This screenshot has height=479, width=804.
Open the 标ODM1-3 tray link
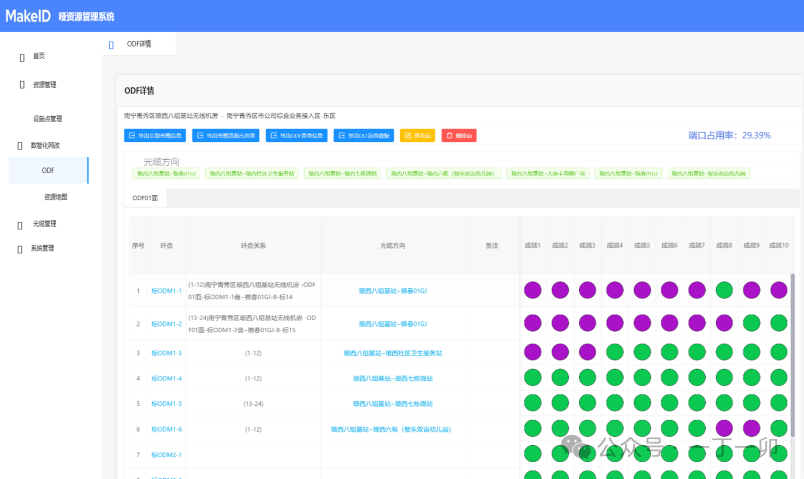tap(166, 353)
